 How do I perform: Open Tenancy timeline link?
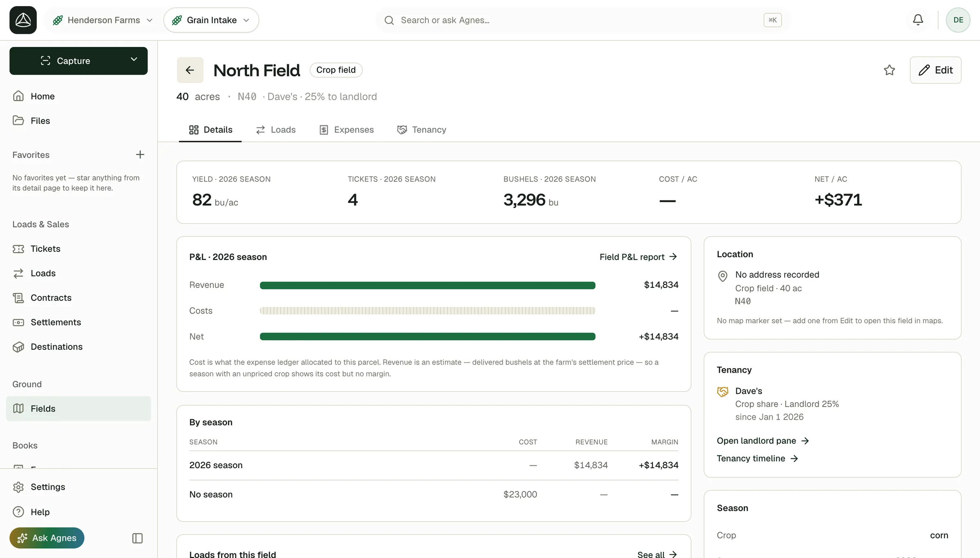757,458
